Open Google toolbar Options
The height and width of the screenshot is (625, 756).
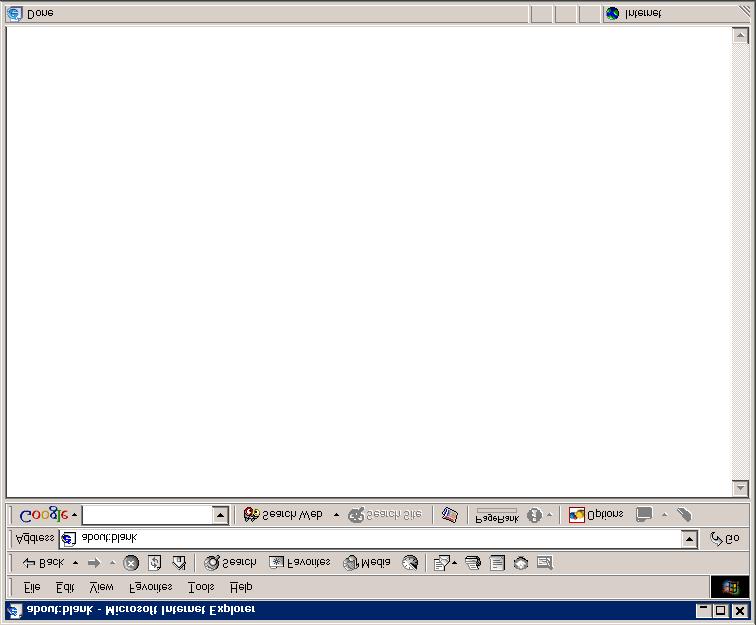tap(596, 515)
